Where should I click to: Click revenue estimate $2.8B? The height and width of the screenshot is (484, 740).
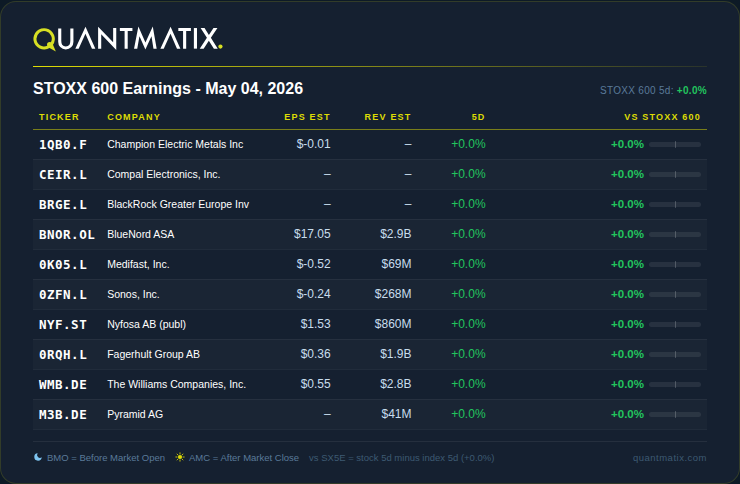pyautogui.click(x=395, y=384)
